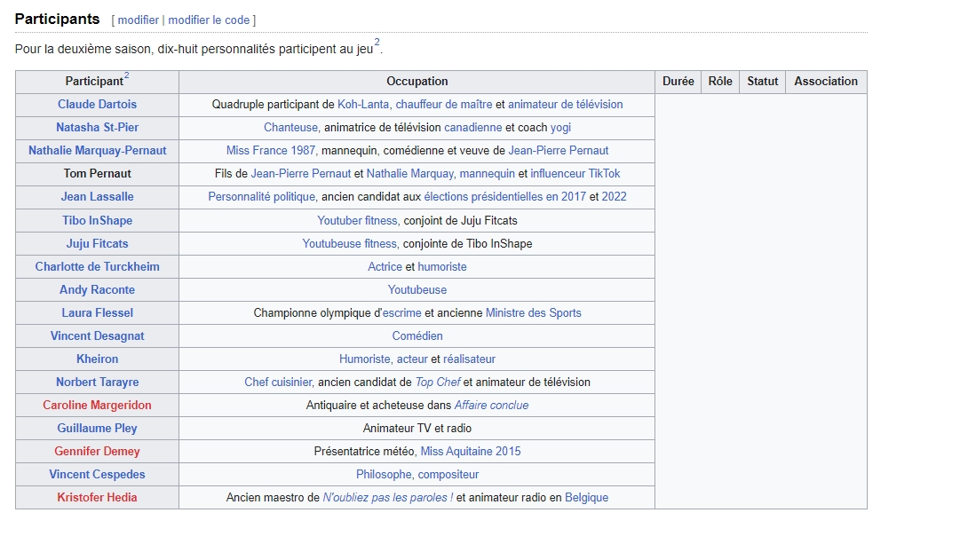Follow 'Nathalie Marquay' link in Tom Pernaut row
The width and height of the screenshot is (960, 560).
tap(410, 174)
